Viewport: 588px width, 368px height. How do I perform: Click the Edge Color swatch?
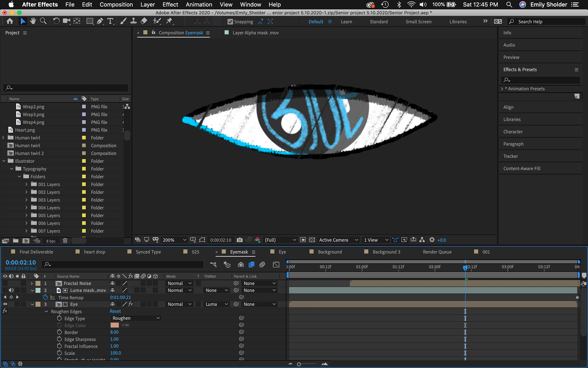[x=115, y=325]
